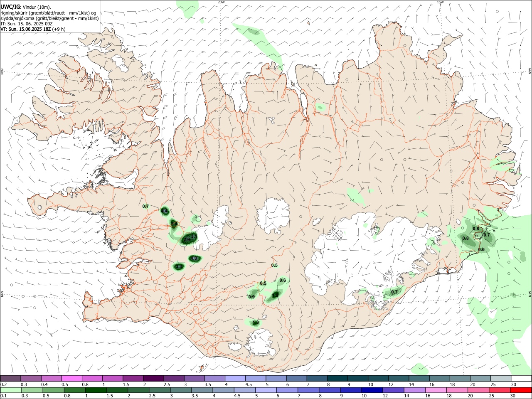Screen dimensions: 532x399
Task: Click the 0.9 precipitation value on the map
Action: click(x=251, y=297)
